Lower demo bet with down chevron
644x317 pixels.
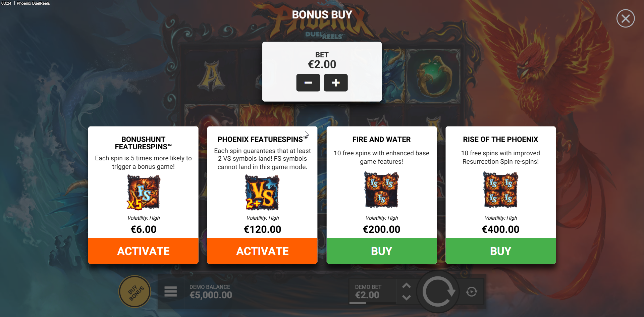pos(407,298)
